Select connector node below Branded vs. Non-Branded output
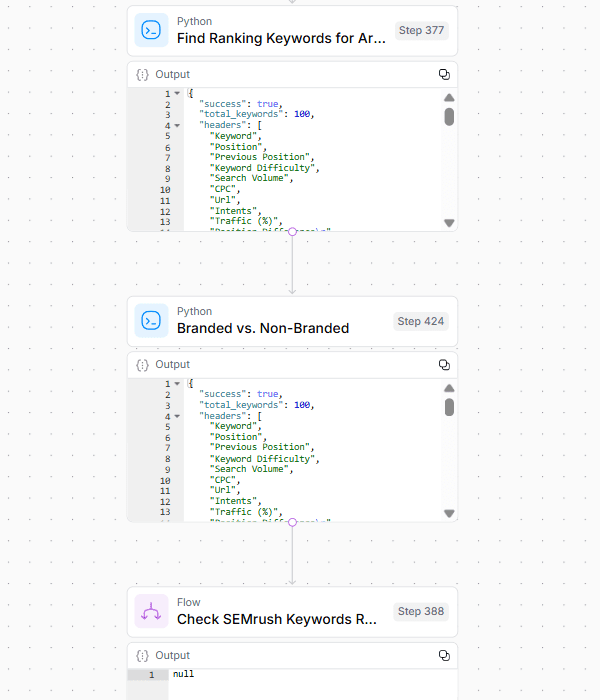 click(x=292, y=522)
